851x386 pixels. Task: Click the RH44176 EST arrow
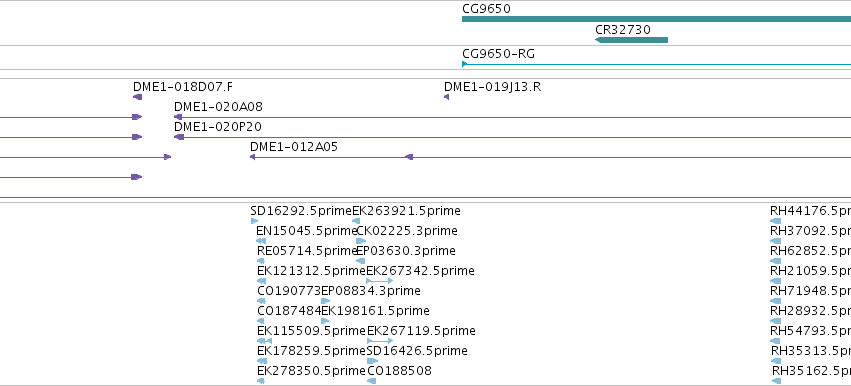(x=775, y=221)
